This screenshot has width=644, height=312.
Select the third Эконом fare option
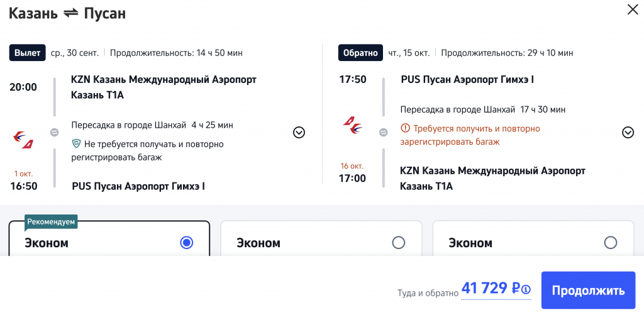(x=610, y=243)
